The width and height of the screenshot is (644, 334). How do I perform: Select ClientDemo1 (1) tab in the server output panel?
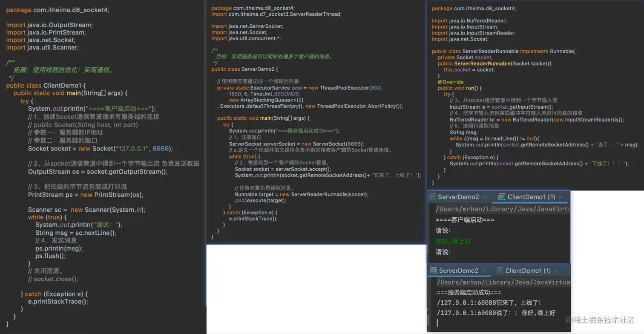(528, 271)
